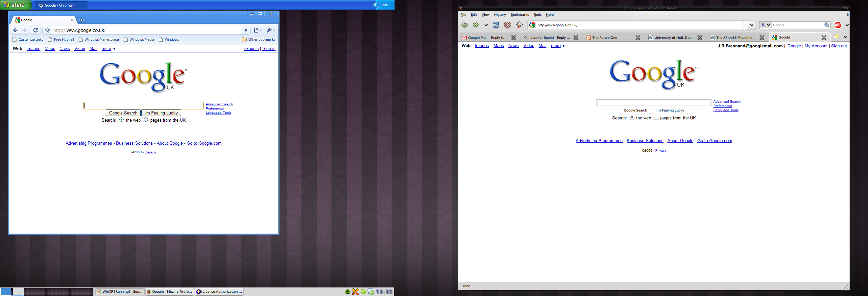This screenshot has height=296, width=868.
Task: Open Firefox's address bar history dropdown
Action: 751,25
